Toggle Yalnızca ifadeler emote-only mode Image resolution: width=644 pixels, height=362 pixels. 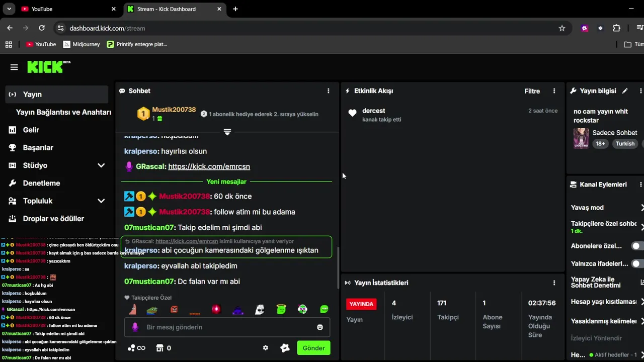pos(638,263)
